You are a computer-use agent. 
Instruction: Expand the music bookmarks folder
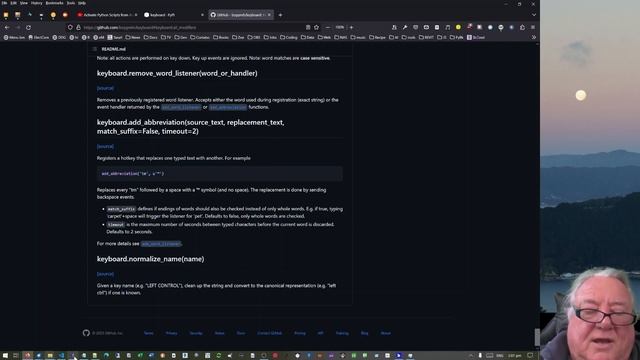coord(358,37)
